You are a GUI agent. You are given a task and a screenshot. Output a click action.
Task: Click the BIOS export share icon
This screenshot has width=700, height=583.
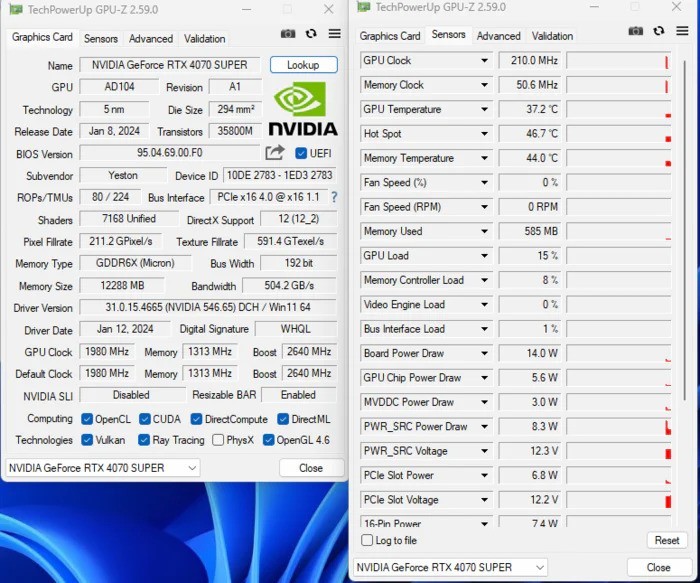click(x=275, y=153)
